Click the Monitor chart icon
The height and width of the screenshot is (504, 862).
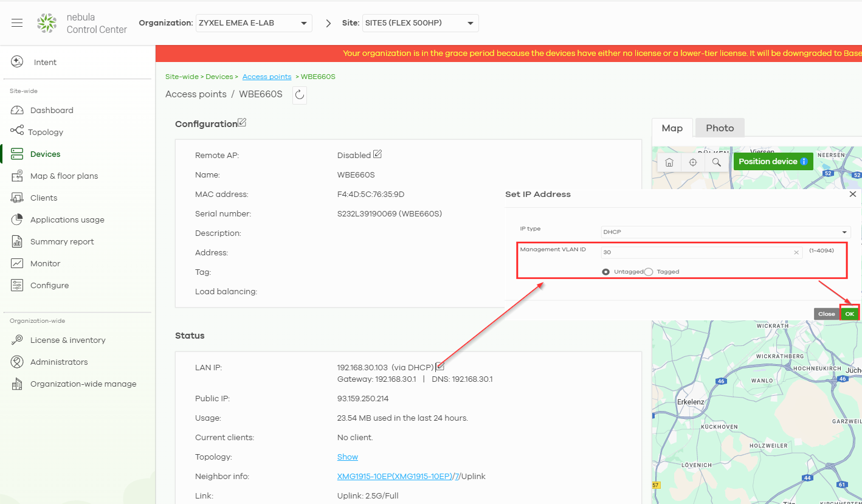pyautogui.click(x=18, y=263)
